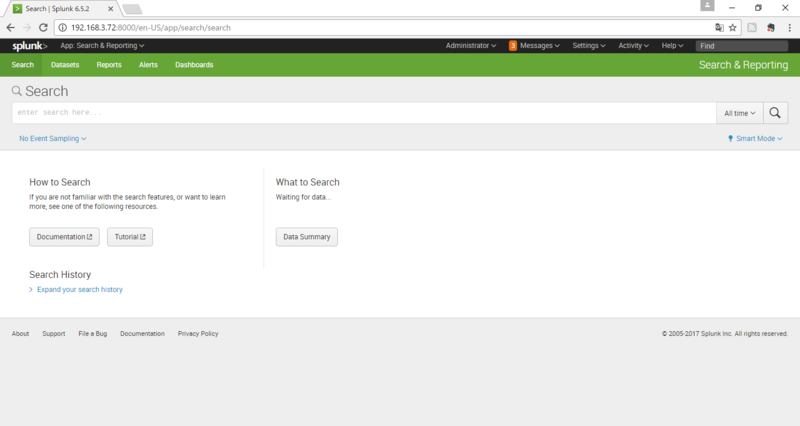Click the Find box in header
Image resolution: width=800 pixels, height=426 pixels.
coord(742,46)
